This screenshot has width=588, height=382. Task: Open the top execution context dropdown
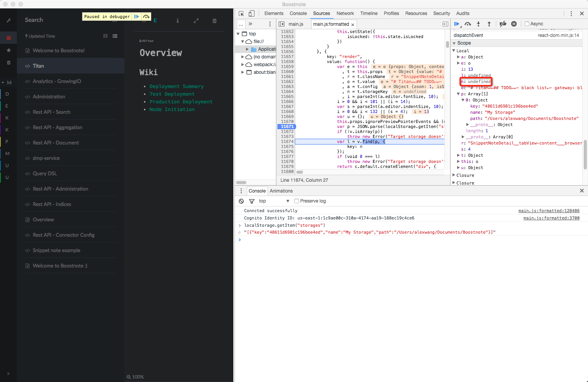[x=274, y=201]
